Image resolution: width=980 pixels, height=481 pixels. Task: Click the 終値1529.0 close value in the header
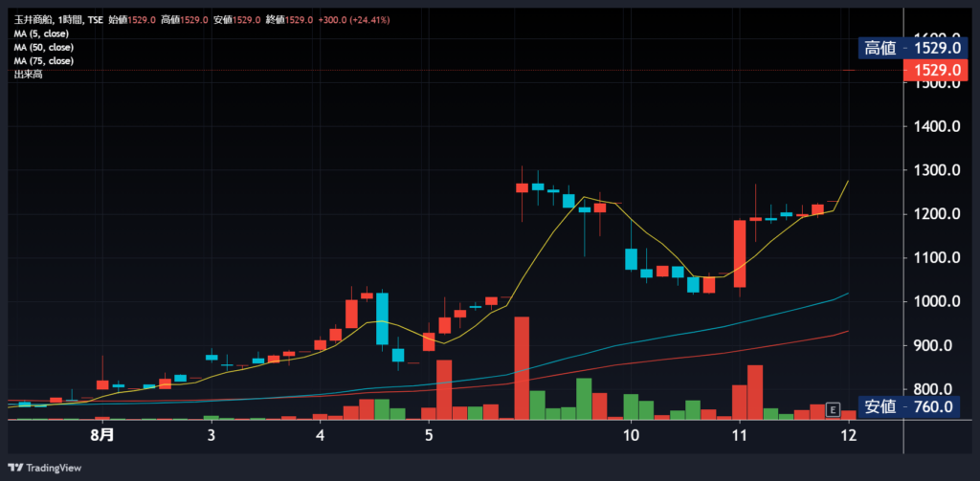[x=289, y=20]
